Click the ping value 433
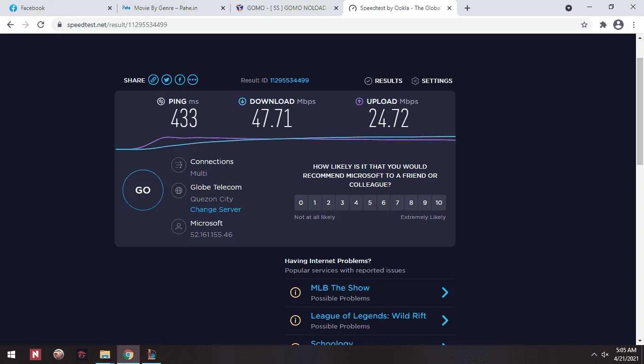Screen dimensions: 644x364 (x=184, y=118)
